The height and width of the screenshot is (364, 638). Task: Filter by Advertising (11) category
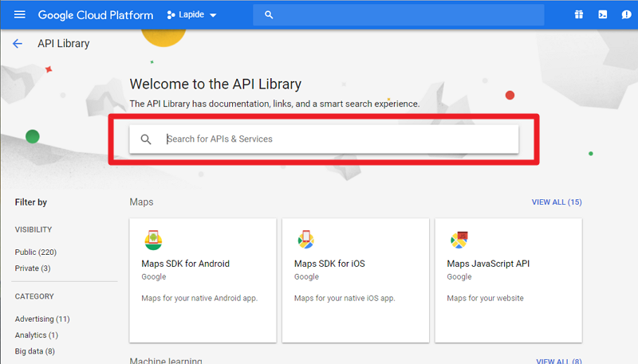point(42,319)
